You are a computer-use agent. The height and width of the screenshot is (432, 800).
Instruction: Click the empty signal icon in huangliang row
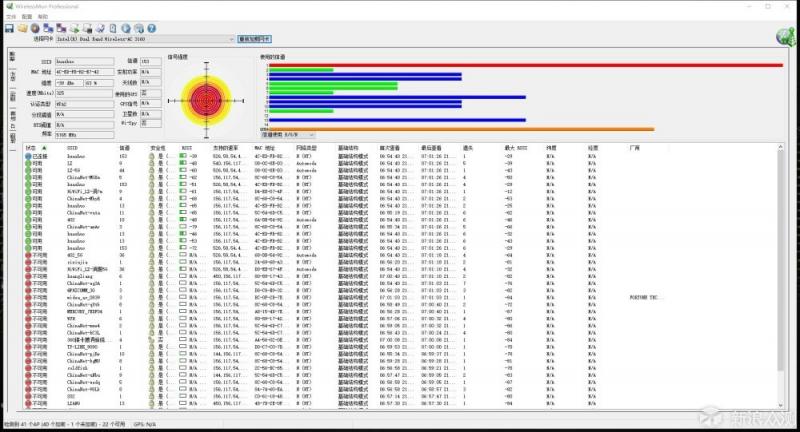click(183, 276)
